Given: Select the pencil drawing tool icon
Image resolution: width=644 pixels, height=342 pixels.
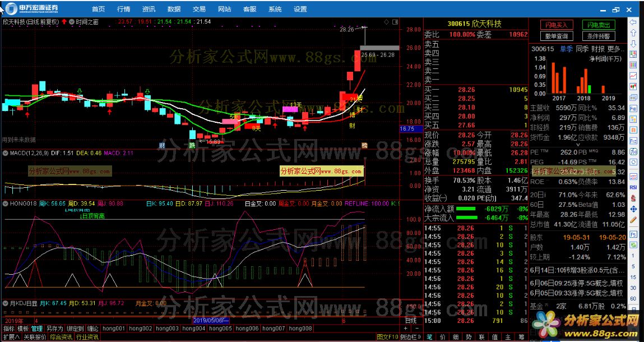Looking at the screenshot, I should coord(633,220).
